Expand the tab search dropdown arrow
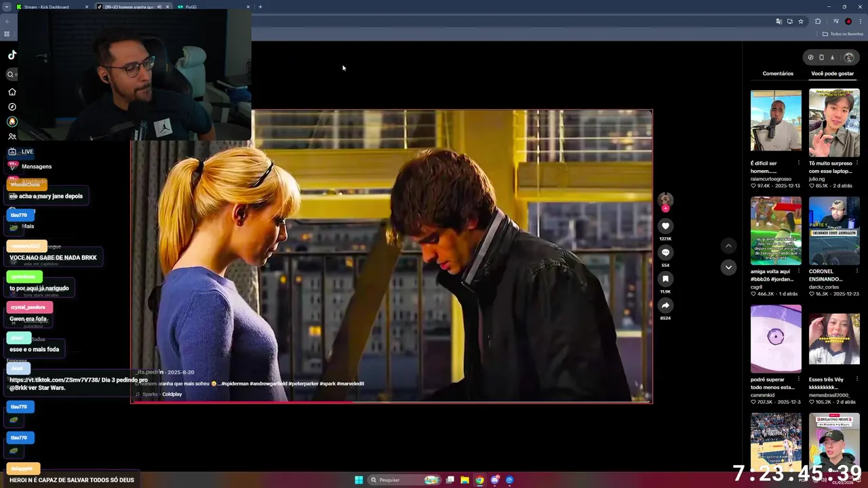 point(7,7)
